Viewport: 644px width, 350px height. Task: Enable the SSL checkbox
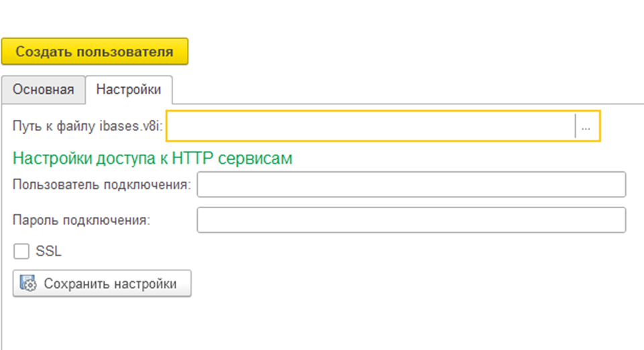(x=21, y=252)
